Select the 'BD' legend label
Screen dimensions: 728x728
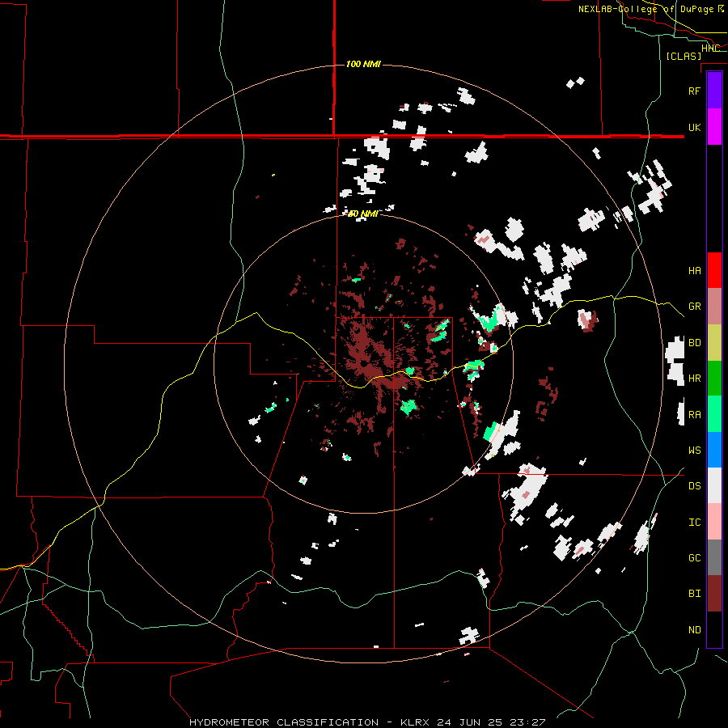pos(694,343)
